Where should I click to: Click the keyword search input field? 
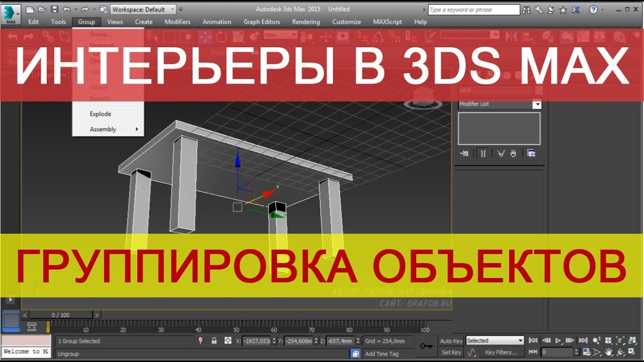point(474,10)
